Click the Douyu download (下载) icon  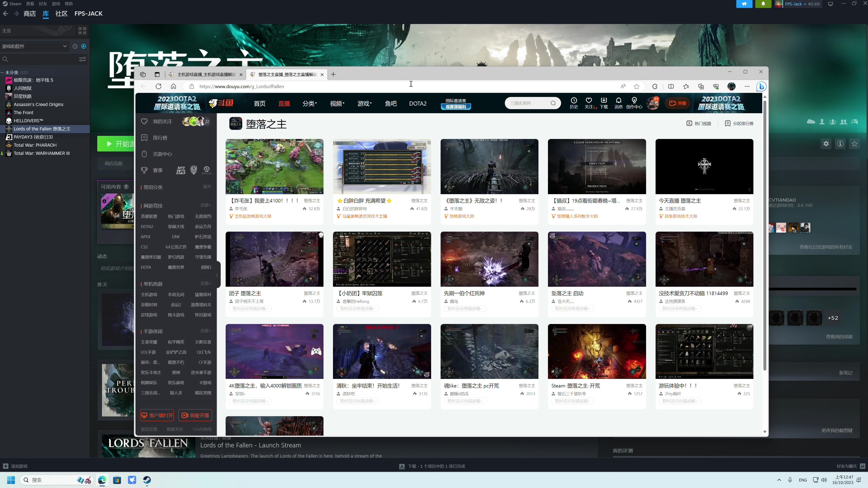point(604,103)
